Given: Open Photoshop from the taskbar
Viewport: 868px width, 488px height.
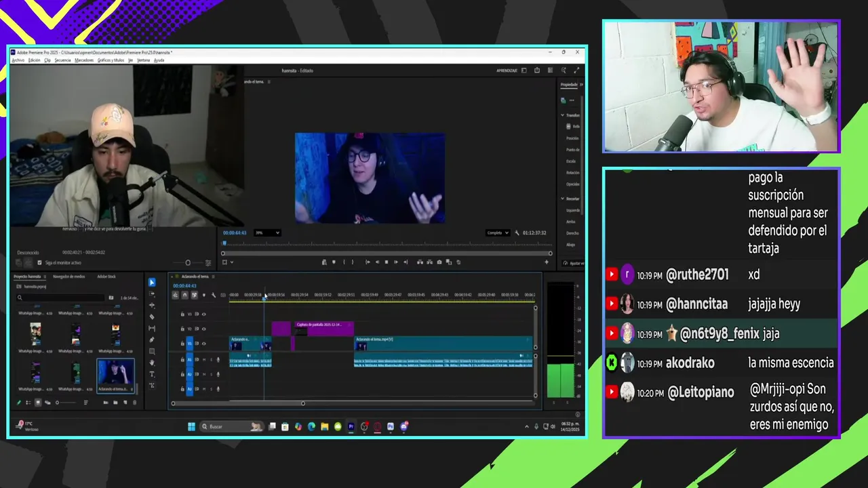Looking at the screenshot, I should [x=391, y=426].
